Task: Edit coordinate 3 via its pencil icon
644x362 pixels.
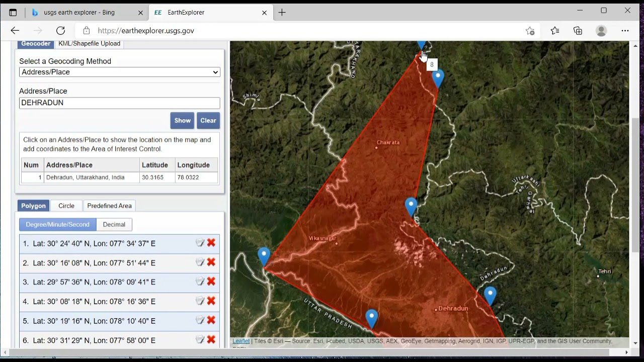Action: [200, 282]
